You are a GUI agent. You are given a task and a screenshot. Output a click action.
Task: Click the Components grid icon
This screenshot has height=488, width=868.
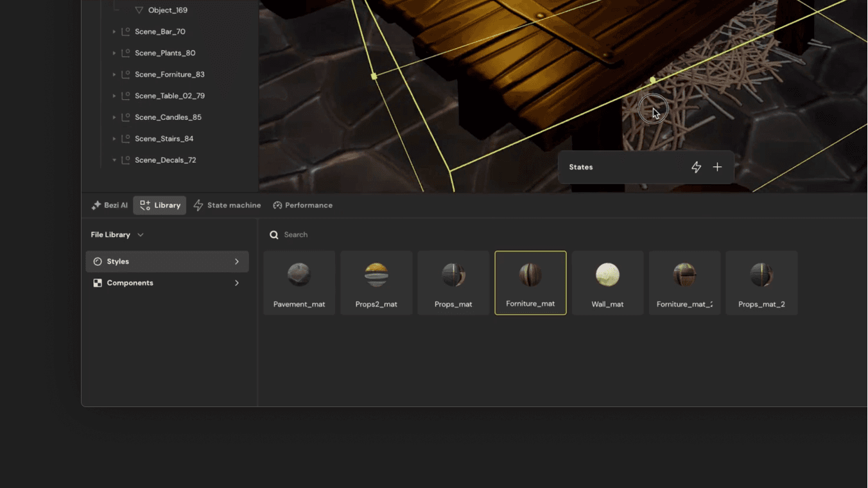point(97,283)
